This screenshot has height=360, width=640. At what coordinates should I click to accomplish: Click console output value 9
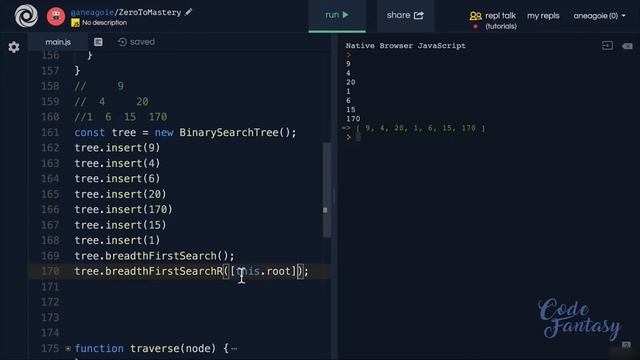[x=348, y=64]
